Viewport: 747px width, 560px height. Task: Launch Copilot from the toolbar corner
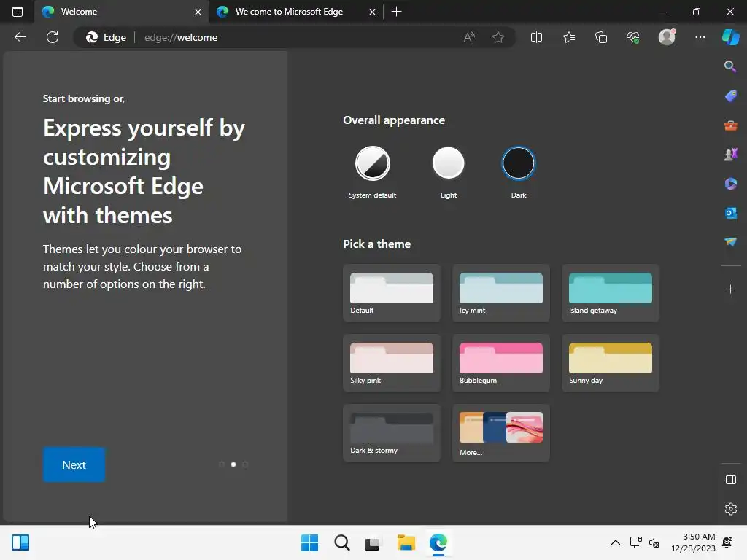tap(730, 37)
